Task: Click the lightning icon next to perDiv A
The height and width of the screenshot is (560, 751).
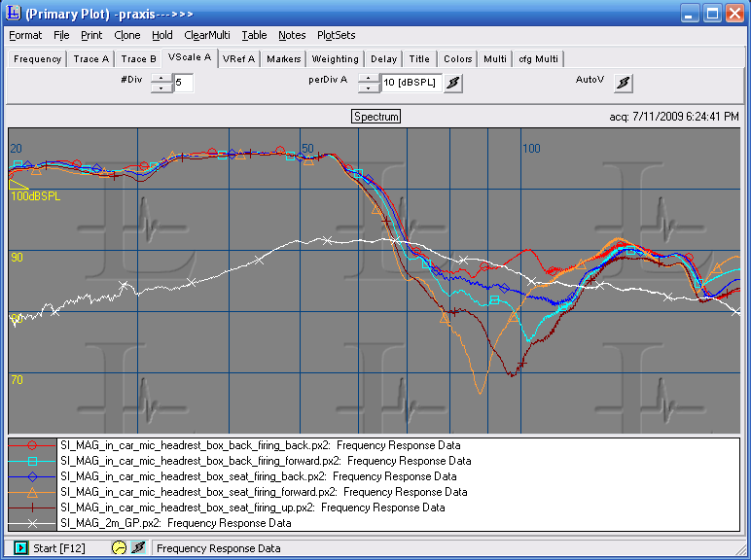Action: (453, 84)
